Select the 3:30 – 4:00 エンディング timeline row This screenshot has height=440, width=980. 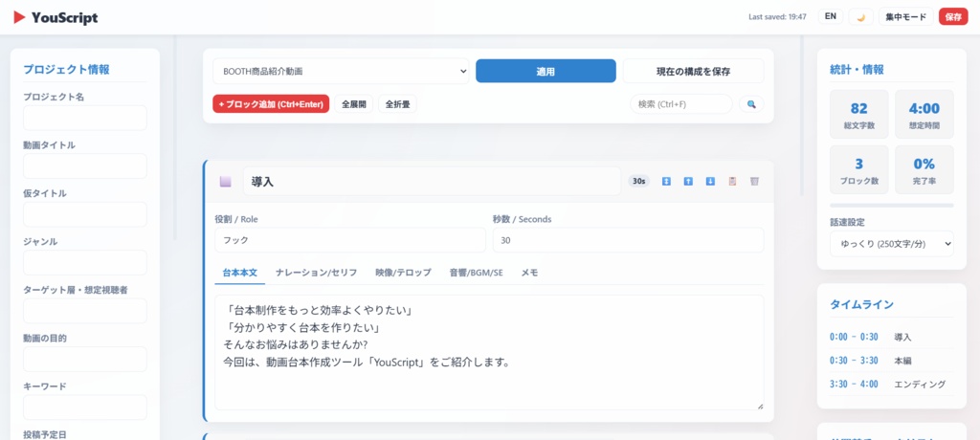(x=892, y=384)
